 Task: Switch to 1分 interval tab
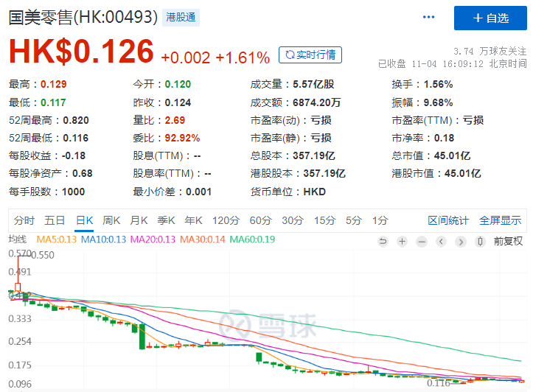(380, 220)
